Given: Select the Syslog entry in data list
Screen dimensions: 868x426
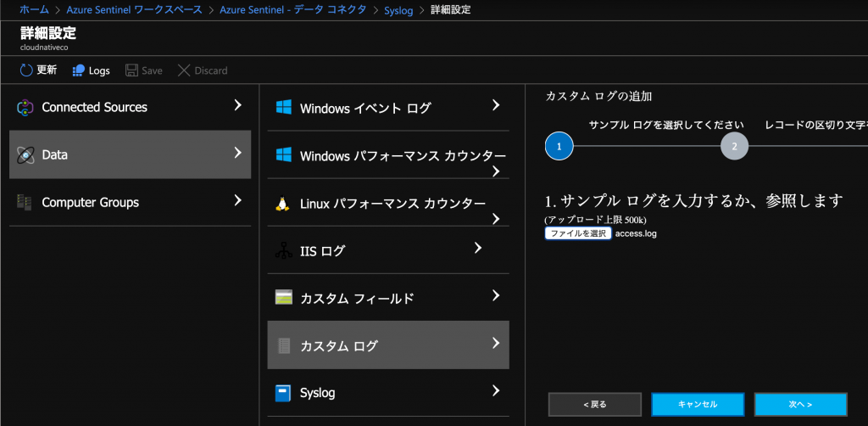Looking at the screenshot, I should click(x=388, y=393).
